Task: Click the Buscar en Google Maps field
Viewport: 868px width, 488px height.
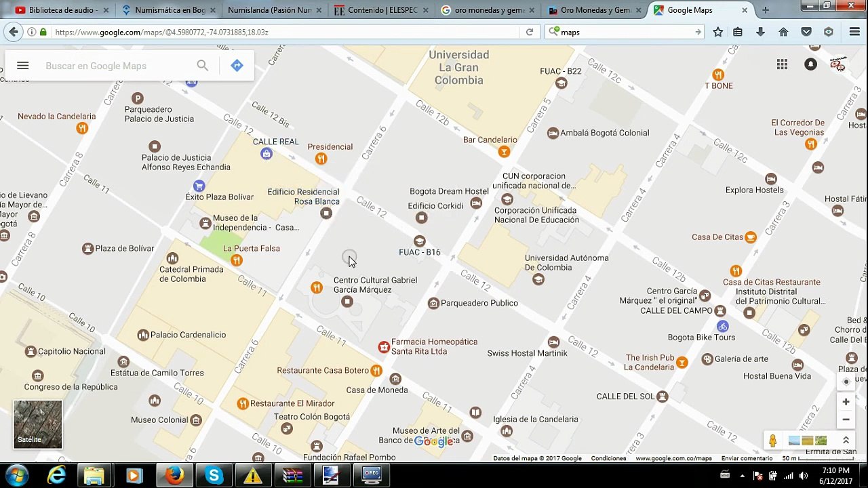Action: [x=115, y=66]
